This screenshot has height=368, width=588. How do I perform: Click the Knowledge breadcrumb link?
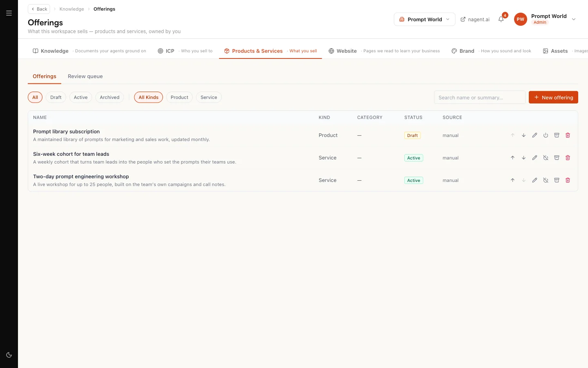pos(71,9)
